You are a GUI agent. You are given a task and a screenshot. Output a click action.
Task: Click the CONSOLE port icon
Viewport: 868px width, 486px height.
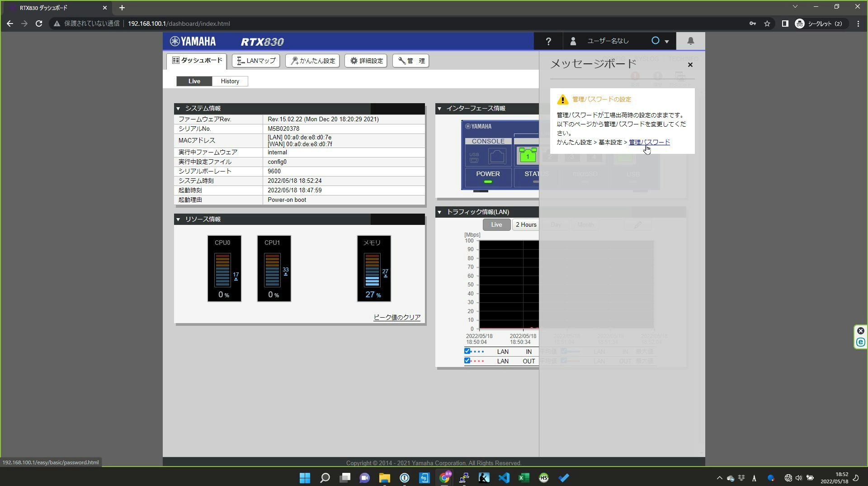497,156
